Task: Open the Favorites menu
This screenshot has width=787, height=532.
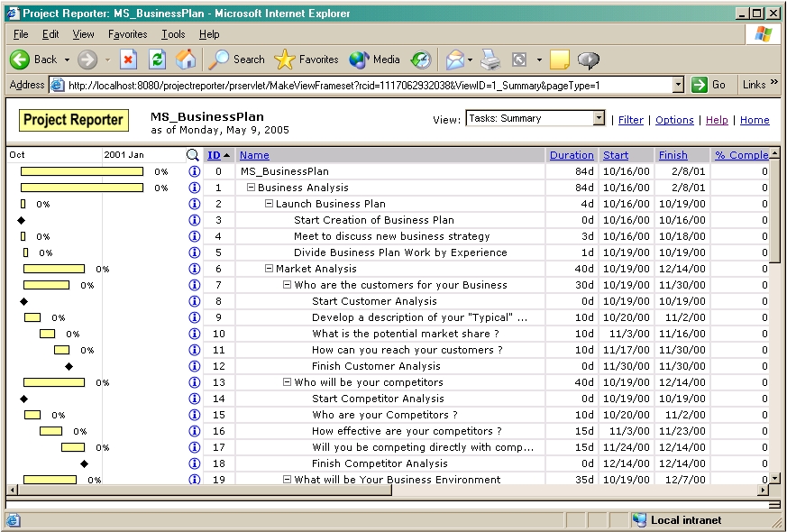Action: click(x=127, y=34)
